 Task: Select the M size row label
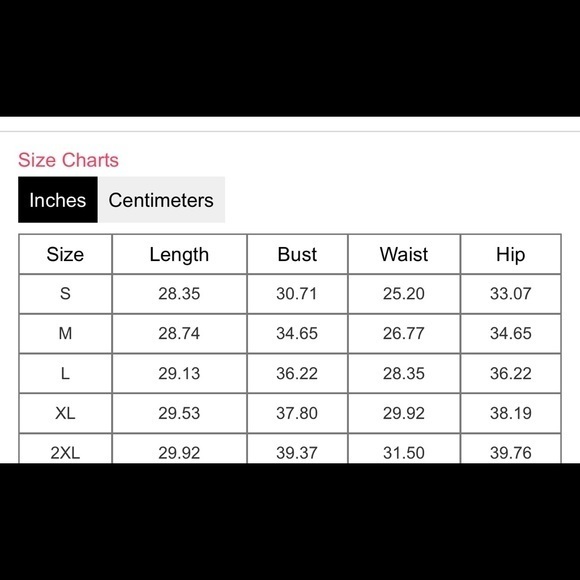[x=65, y=334]
